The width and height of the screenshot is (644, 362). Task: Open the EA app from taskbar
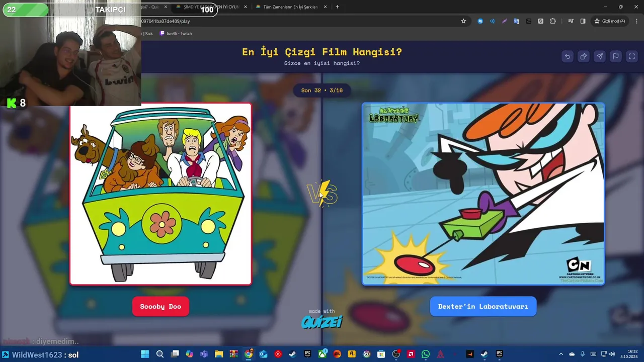click(x=337, y=354)
